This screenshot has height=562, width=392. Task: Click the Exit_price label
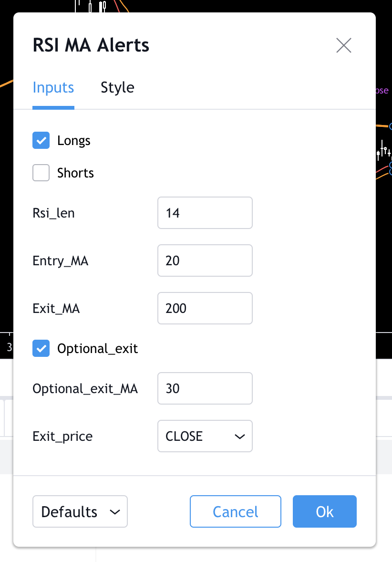(x=62, y=436)
